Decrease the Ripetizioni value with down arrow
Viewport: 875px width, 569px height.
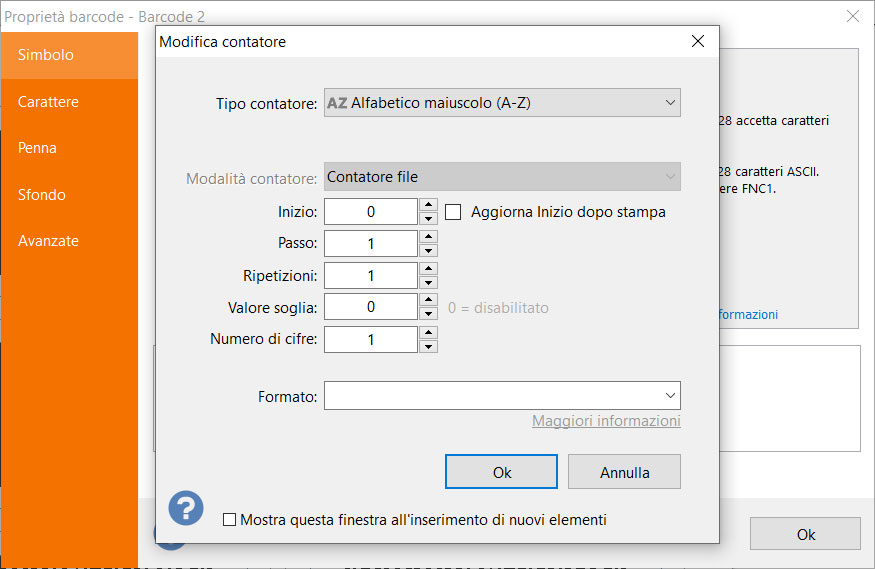coord(428,282)
